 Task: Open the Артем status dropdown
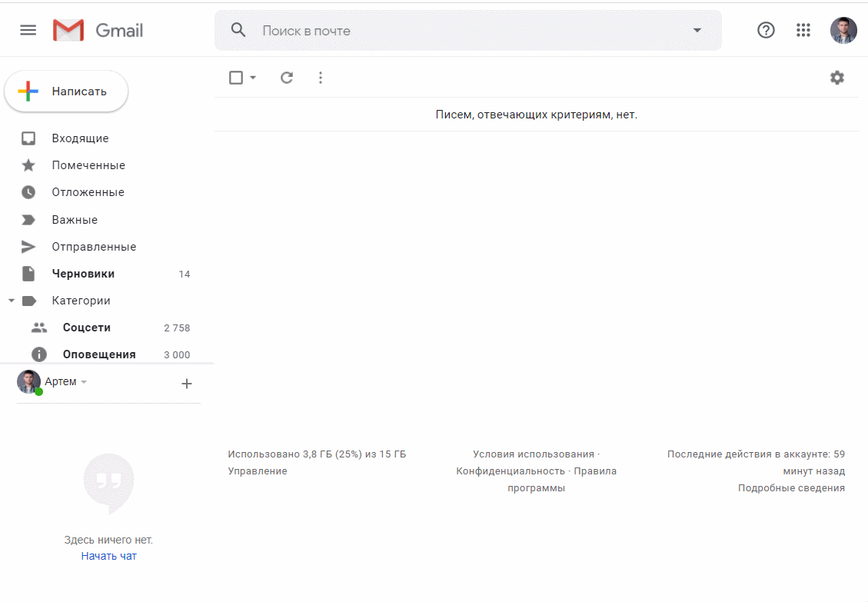pyautogui.click(x=84, y=382)
